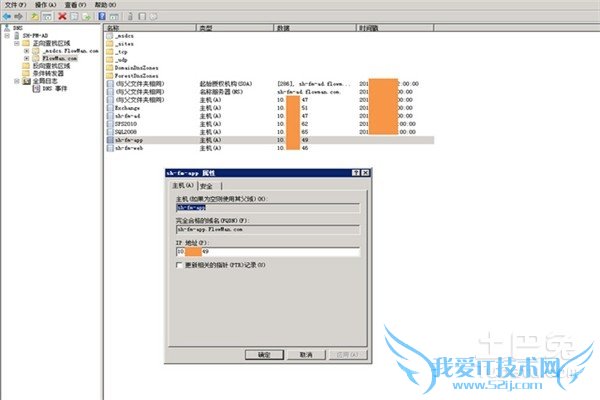This screenshot has height=400, width=600.
Task: Go forward with the right arrow icon
Action: pyautogui.click(x=18, y=16)
